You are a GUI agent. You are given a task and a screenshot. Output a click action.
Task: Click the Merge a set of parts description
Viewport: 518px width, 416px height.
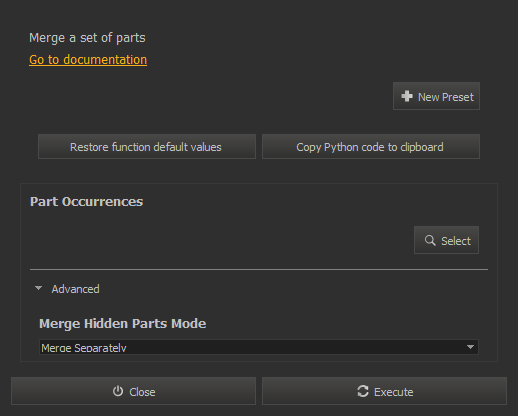(x=87, y=38)
